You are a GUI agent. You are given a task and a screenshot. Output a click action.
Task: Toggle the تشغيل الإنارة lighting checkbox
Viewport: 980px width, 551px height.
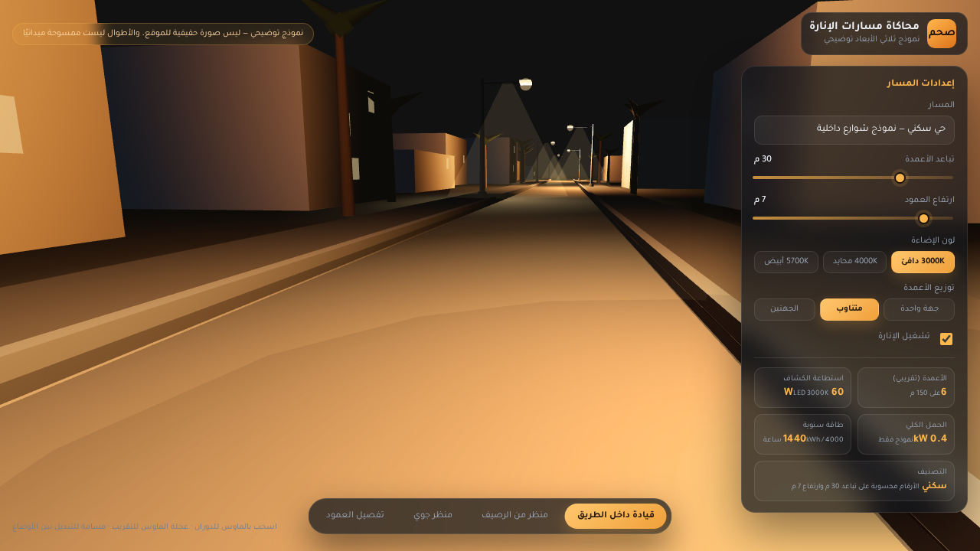pos(946,339)
